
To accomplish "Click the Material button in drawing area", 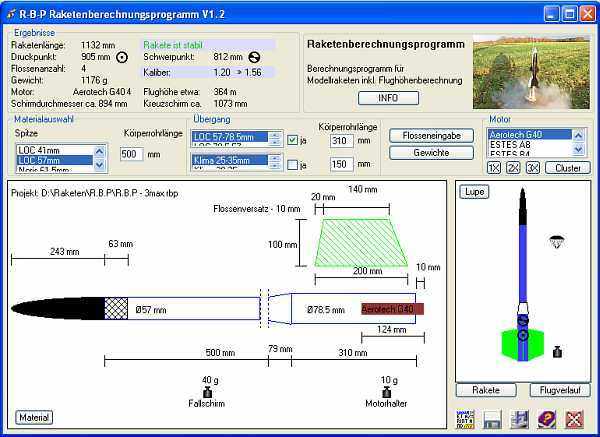I will pos(34,417).
